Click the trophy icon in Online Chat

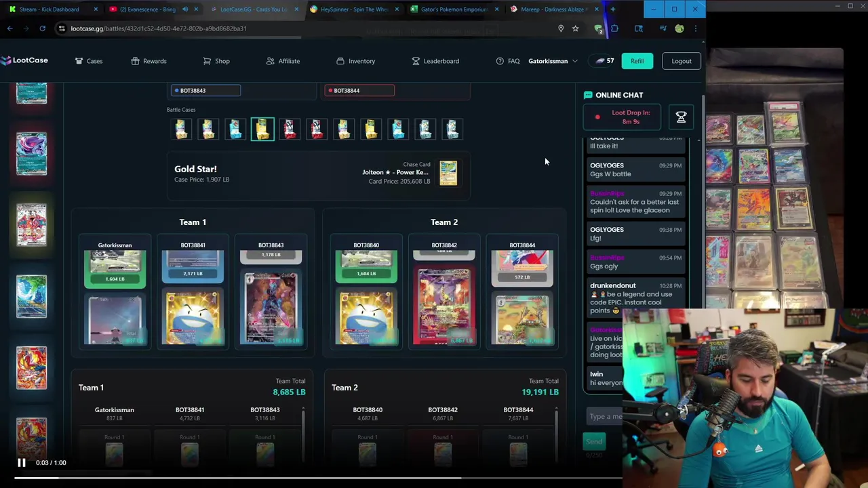click(681, 117)
